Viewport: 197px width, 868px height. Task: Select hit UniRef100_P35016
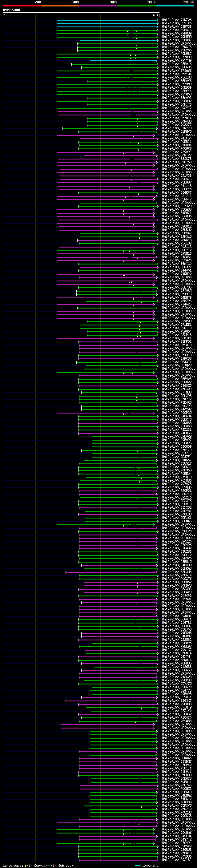176,64
